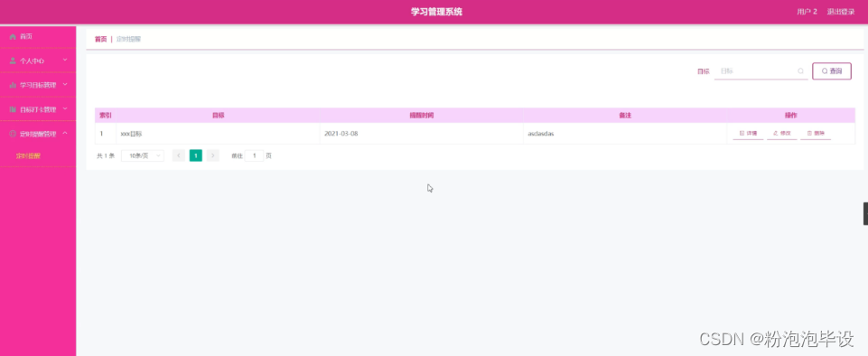Expand the 个人中心 menu chevron
This screenshot has height=356, width=868.
[x=65, y=60]
